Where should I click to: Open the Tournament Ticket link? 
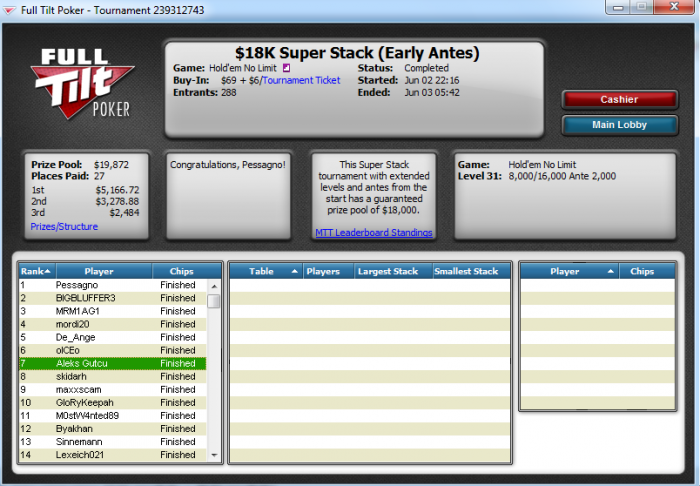point(301,80)
